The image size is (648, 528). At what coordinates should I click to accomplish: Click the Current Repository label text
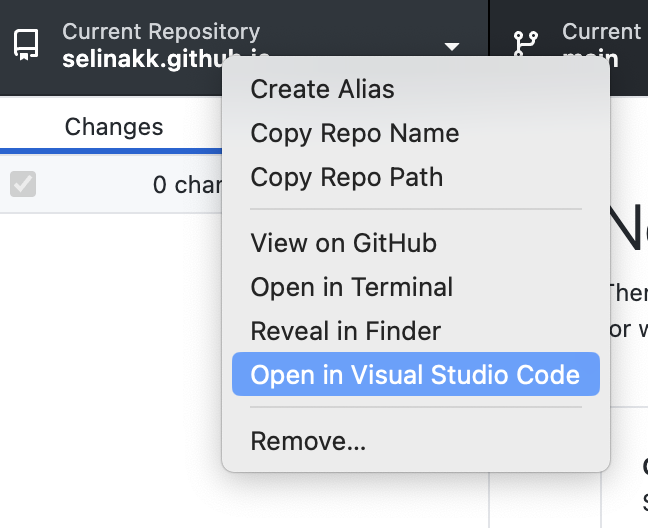point(160,32)
